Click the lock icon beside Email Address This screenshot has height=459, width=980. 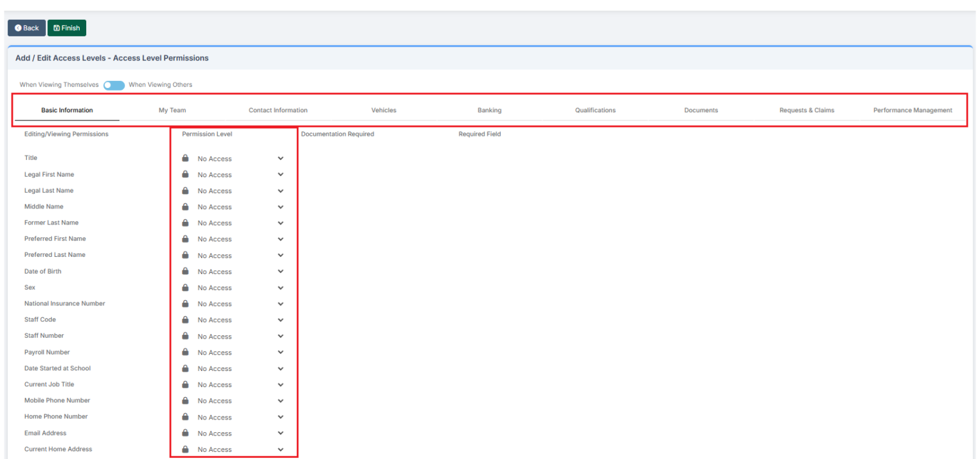(185, 433)
